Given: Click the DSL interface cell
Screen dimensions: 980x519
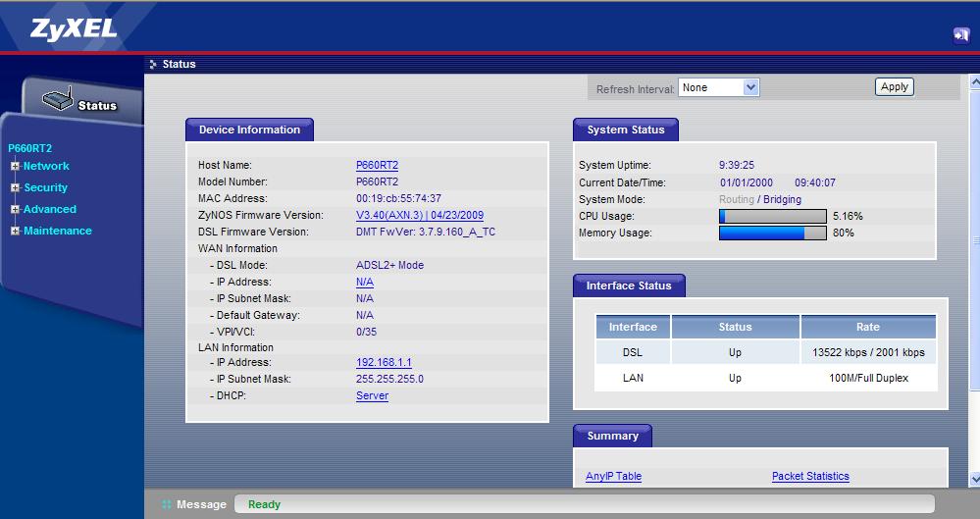Looking at the screenshot, I should pos(633,352).
